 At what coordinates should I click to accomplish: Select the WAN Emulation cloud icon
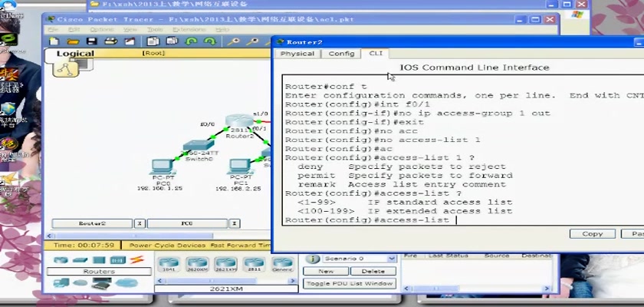tap(80, 282)
